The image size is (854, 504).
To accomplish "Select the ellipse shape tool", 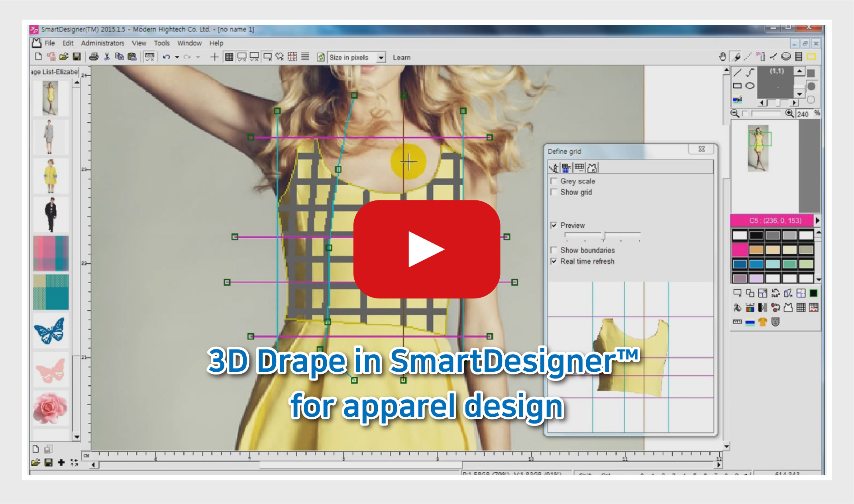I will [750, 86].
